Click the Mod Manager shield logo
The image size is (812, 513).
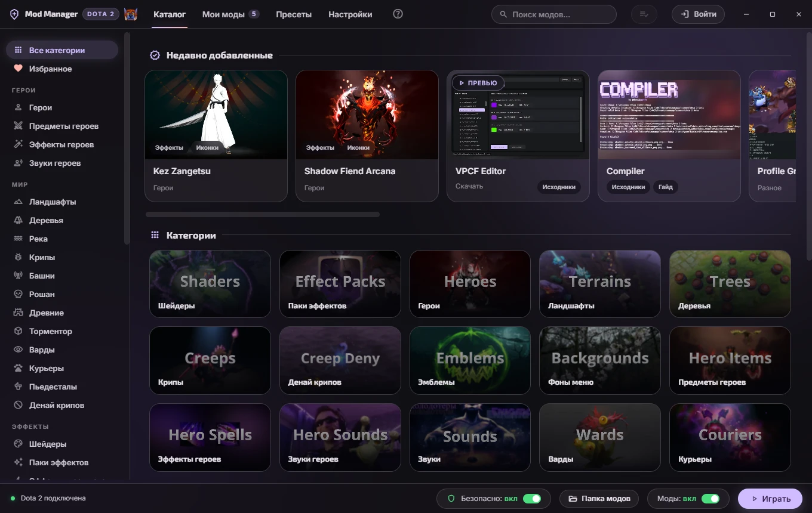15,14
